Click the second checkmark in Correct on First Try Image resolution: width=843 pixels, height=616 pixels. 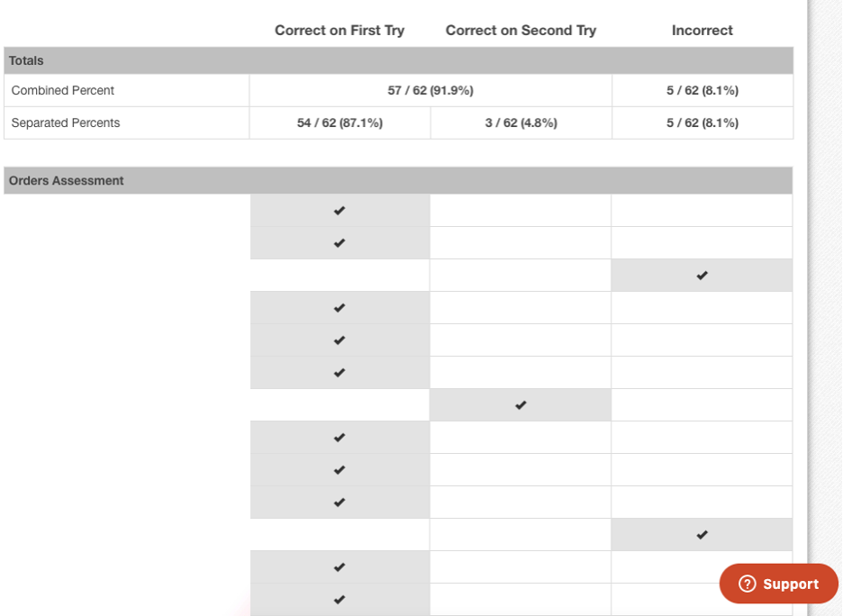click(x=340, y=243)
